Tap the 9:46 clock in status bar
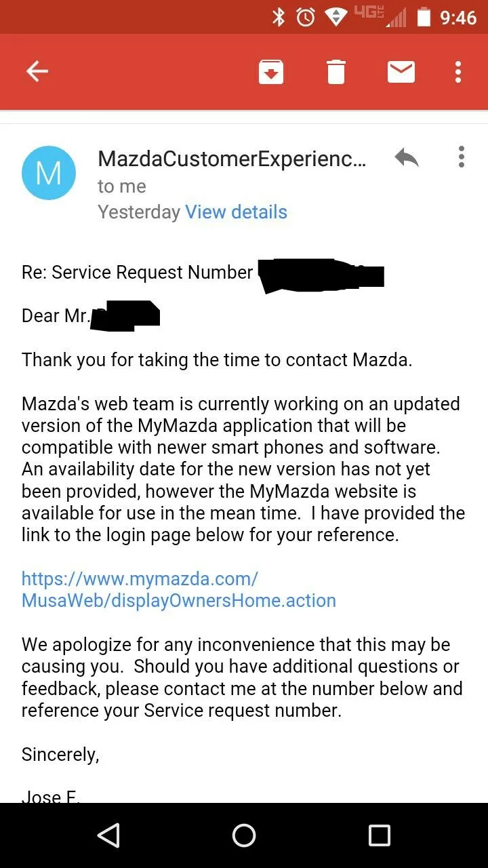The width and height of the screenshot is (488, 868). coord(458,17)
